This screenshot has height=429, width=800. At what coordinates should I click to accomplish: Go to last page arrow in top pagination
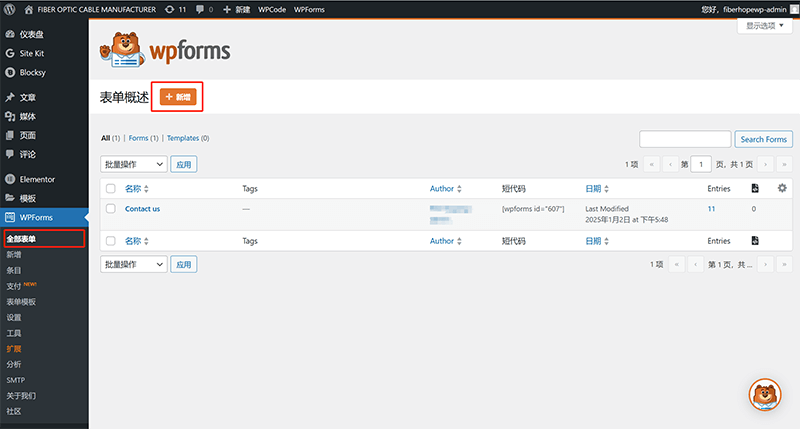(784, 164)
